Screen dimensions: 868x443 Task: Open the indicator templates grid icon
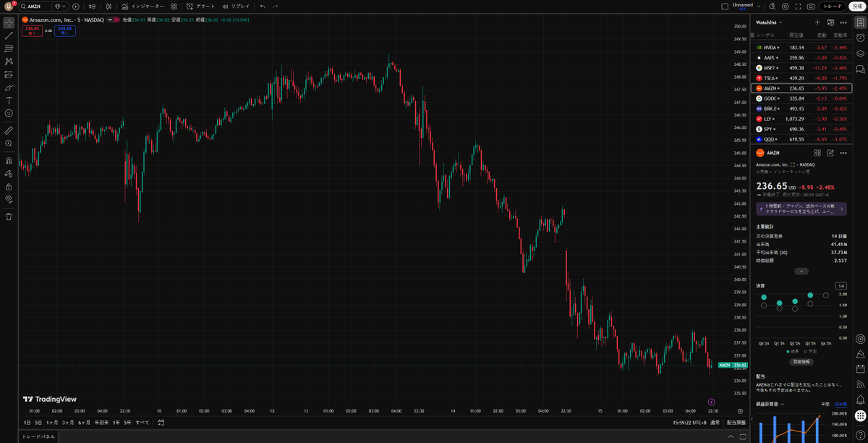[174, 6]
